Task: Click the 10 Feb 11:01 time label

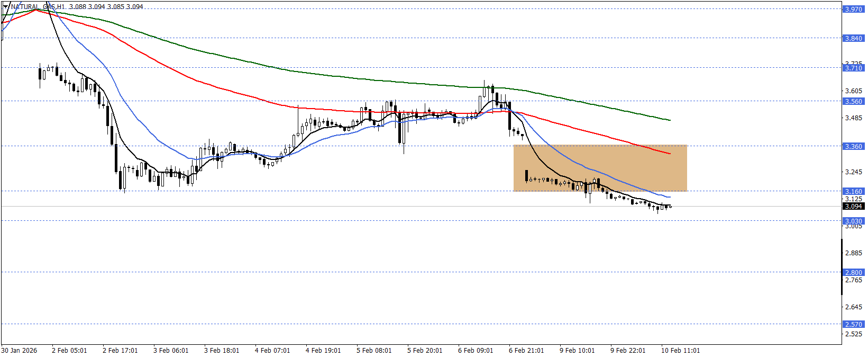Action: [x=680, y=351]
